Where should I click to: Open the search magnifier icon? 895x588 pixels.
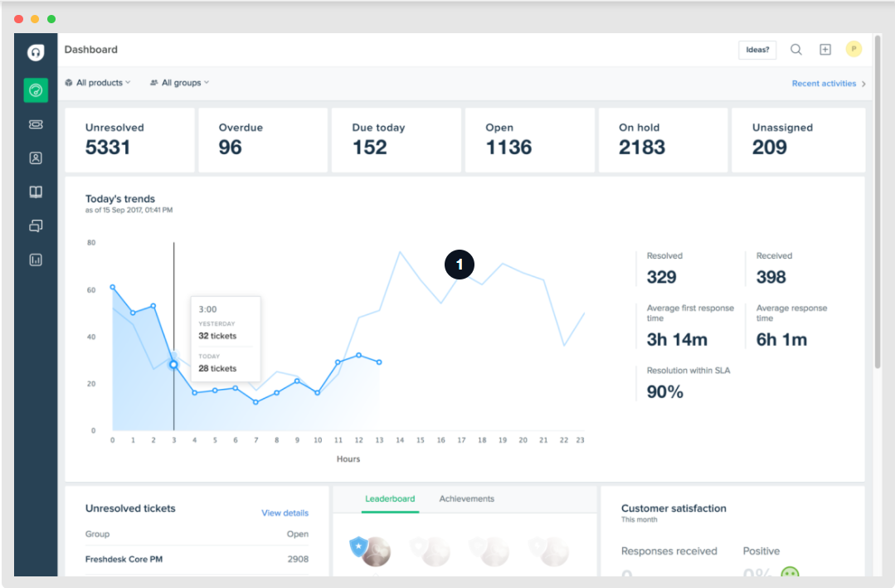tap(795, 49)
